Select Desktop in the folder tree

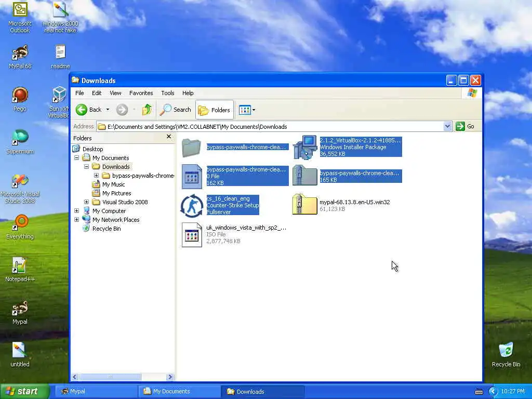pos(92,149)
